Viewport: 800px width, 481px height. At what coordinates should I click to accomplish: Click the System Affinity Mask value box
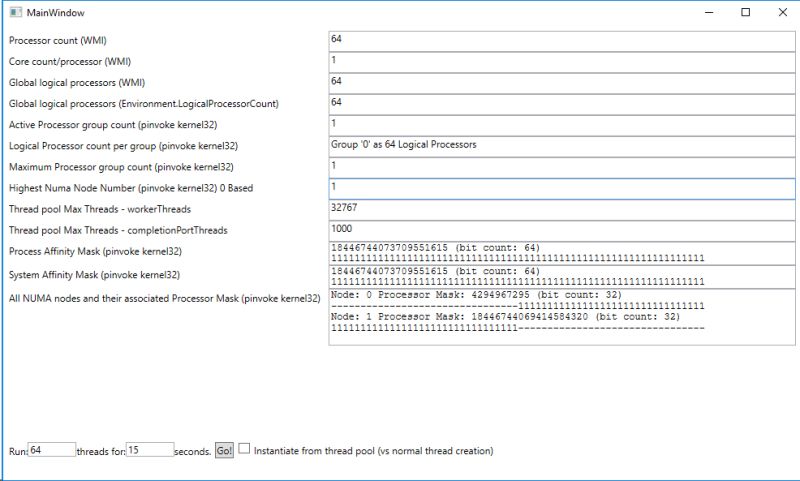[x=562, y=276]
